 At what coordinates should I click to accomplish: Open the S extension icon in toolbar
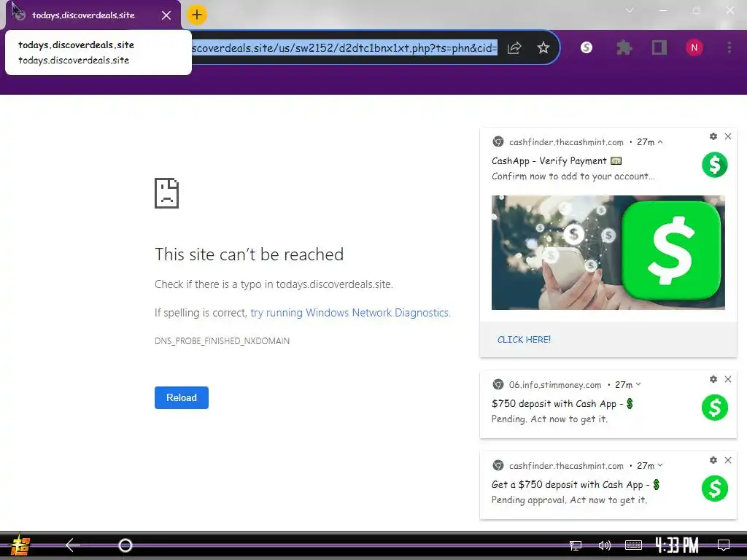587,47
